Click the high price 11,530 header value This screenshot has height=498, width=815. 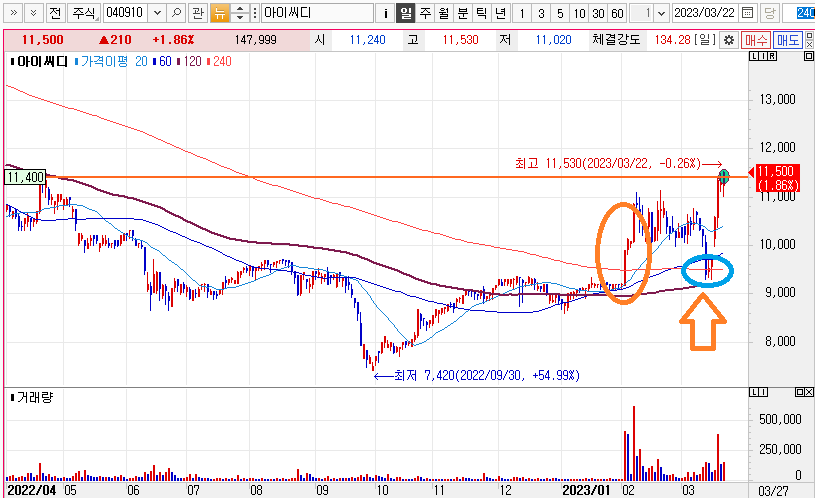pos(461,40)
